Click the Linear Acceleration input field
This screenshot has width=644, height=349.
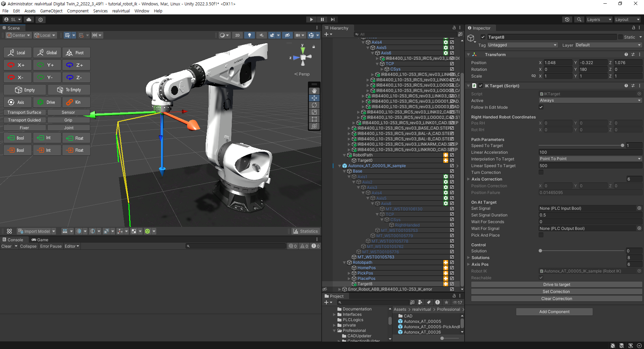[x=590, y=152]
